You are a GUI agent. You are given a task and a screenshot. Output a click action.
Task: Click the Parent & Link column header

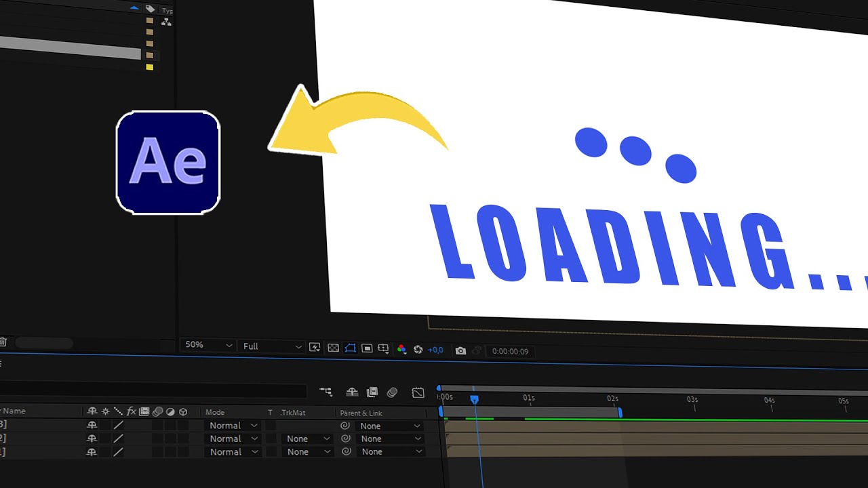tap(361, 413)
